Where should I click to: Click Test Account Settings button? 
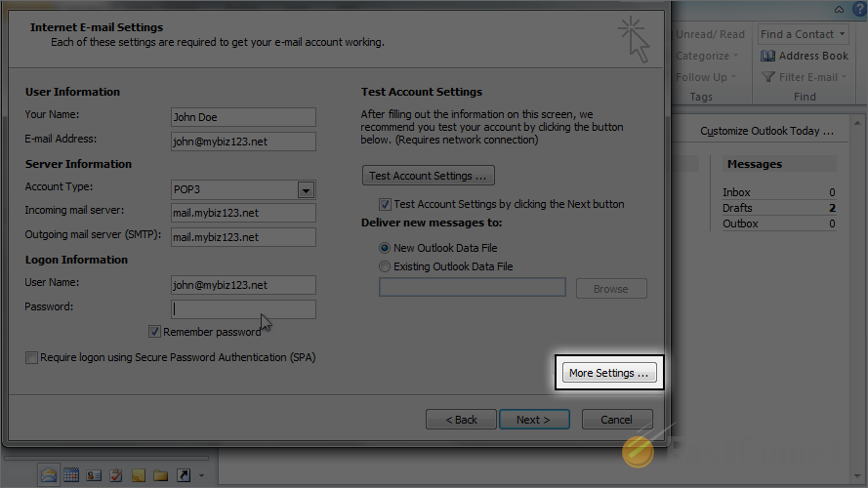[429, 176]
